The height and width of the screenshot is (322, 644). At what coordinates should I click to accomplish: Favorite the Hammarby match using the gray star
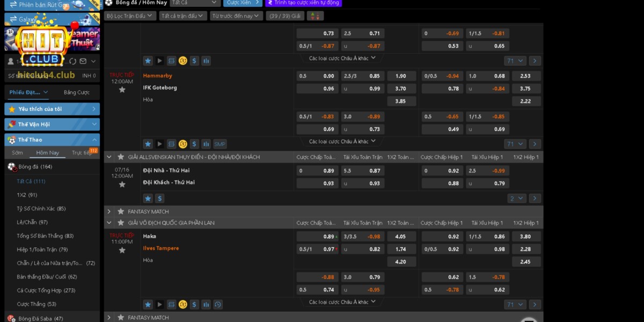(122, 90)
